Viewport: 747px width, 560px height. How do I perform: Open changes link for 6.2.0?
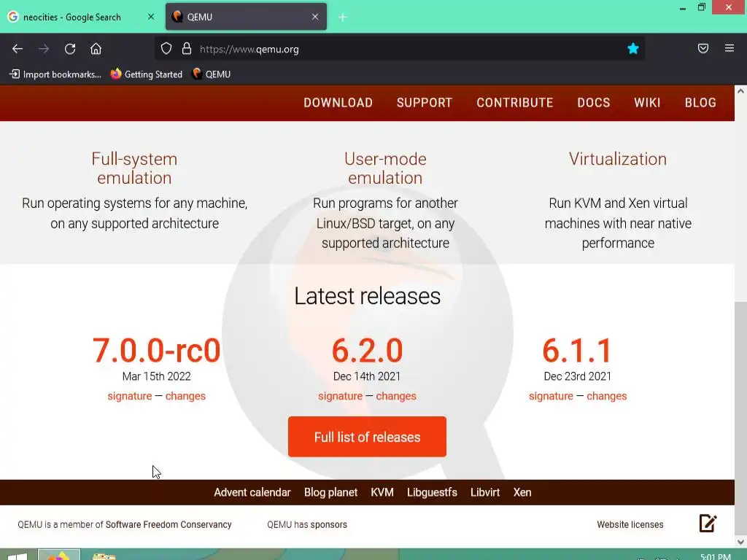click(396, 396)
